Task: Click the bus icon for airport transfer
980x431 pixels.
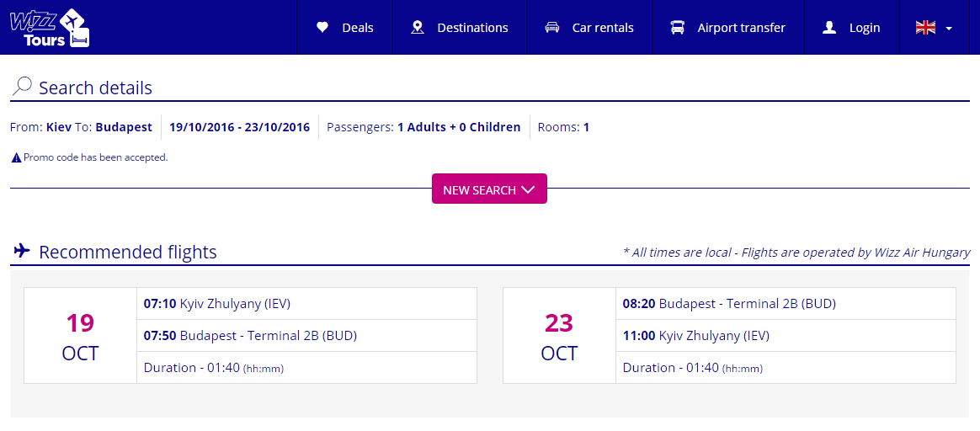Action: point(678,28)
